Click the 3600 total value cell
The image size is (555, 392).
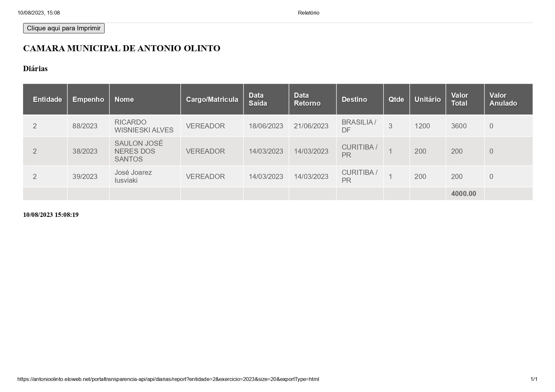458,126
